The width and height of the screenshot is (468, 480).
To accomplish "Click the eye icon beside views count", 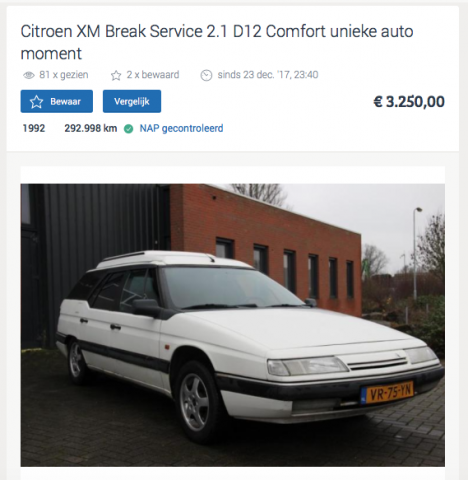I will (x=29, y=75).
